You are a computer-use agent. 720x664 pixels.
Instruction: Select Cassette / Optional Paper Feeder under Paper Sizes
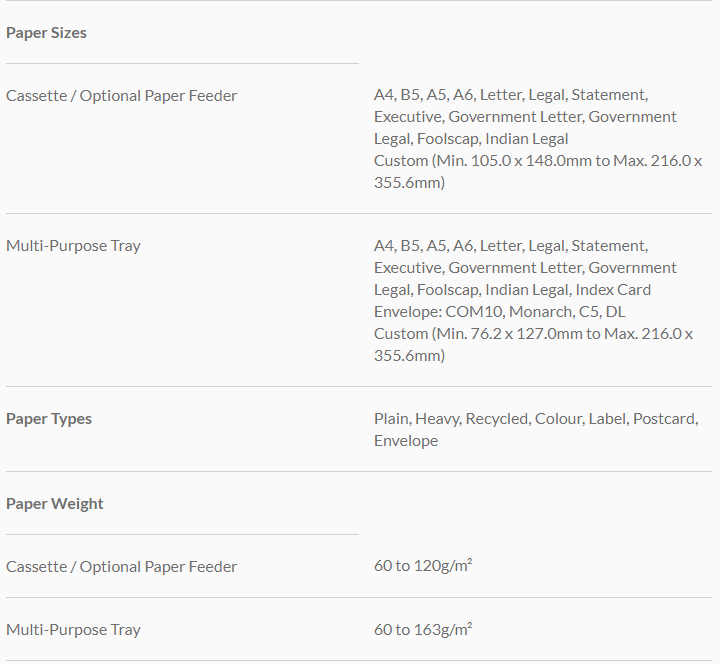click(x=121, y=96)
